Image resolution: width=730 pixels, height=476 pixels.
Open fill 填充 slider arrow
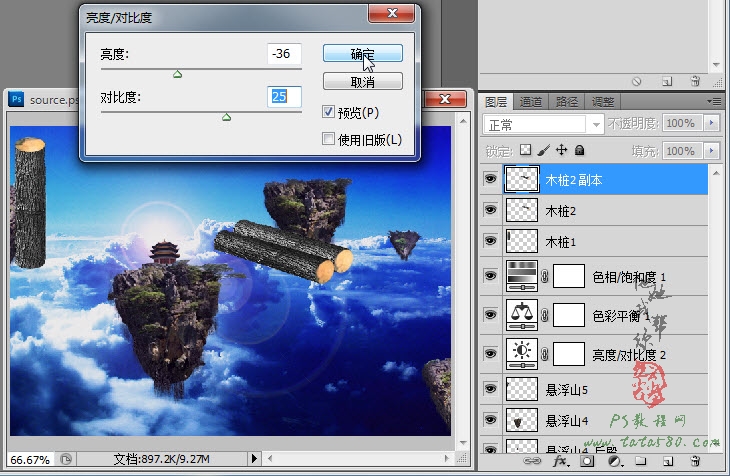(x=711, y=151)
